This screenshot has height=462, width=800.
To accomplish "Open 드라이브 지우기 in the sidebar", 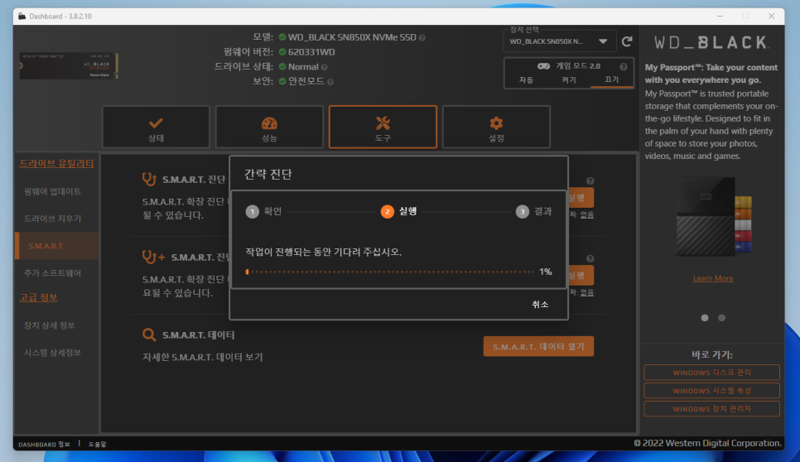I will click(x=53, y=218).
